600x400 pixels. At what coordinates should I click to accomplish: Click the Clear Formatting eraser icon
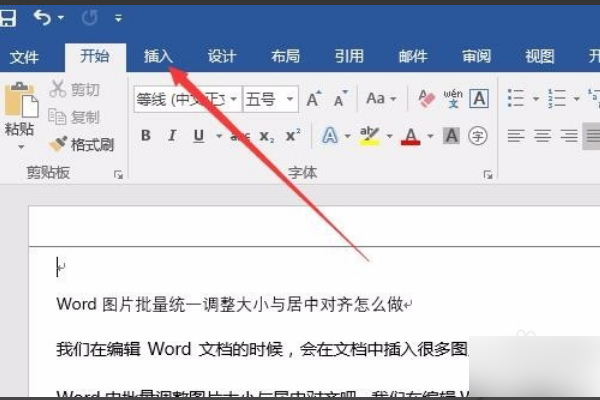426,98
